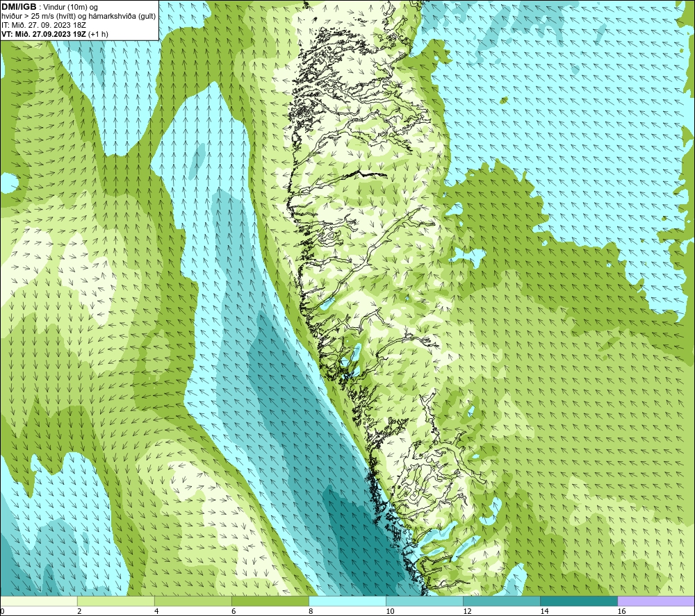The image size is (695, 616).
Task: Click the 8–10 m/s light cyan legend swatch
Action: (x=347, y=601)
